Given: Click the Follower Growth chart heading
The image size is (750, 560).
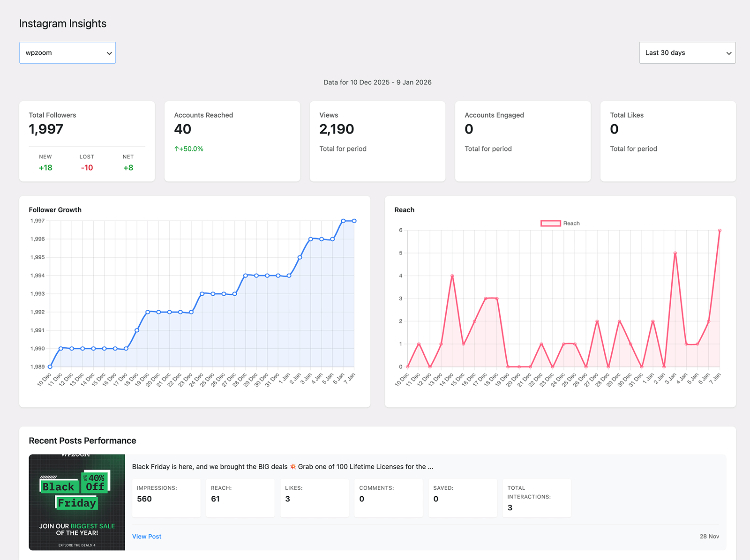Looking at the screenshot, I should [x=55, y=209].
